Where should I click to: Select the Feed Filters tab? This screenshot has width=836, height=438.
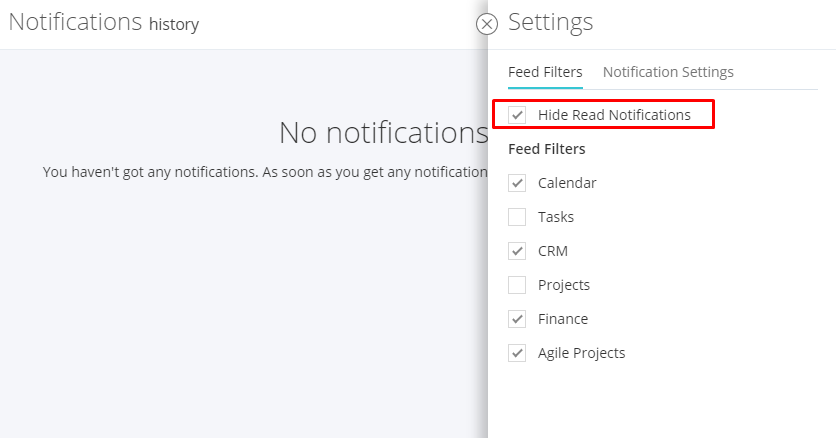tap(545, 72)
